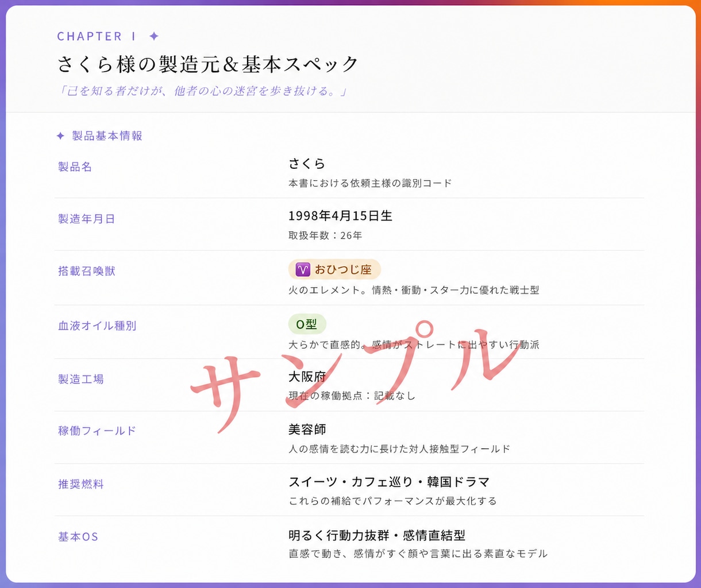Select the O型 blood type badge
Viewport: 701px width, 588px height.
pos(307,324)
